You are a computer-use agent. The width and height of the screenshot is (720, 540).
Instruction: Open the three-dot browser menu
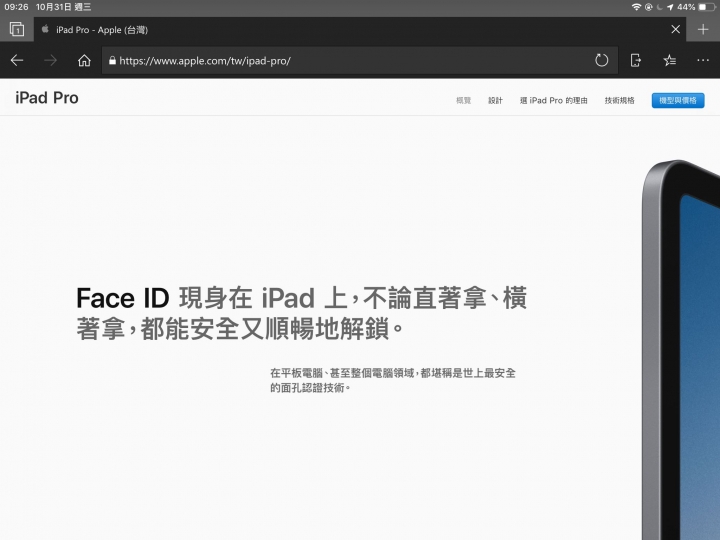[703, 60]
